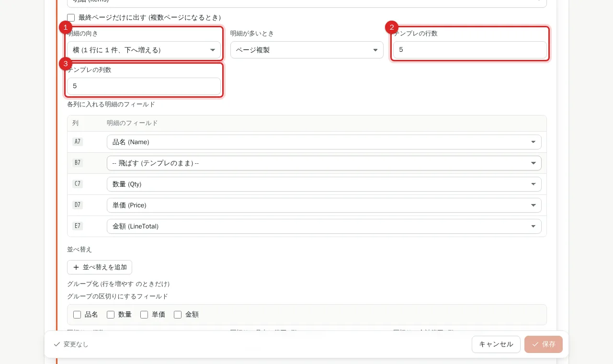Open the E7 field dropdown showing 金額 (LineTotal)
The width and height of the screenshot is (613, 364).
[x=324, y=226]
